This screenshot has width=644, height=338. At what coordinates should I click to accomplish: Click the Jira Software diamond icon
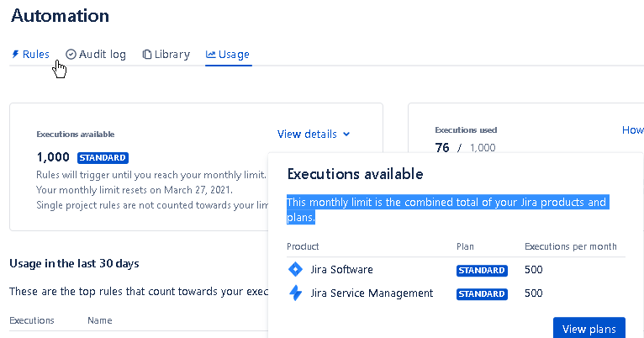click(295, 269)
